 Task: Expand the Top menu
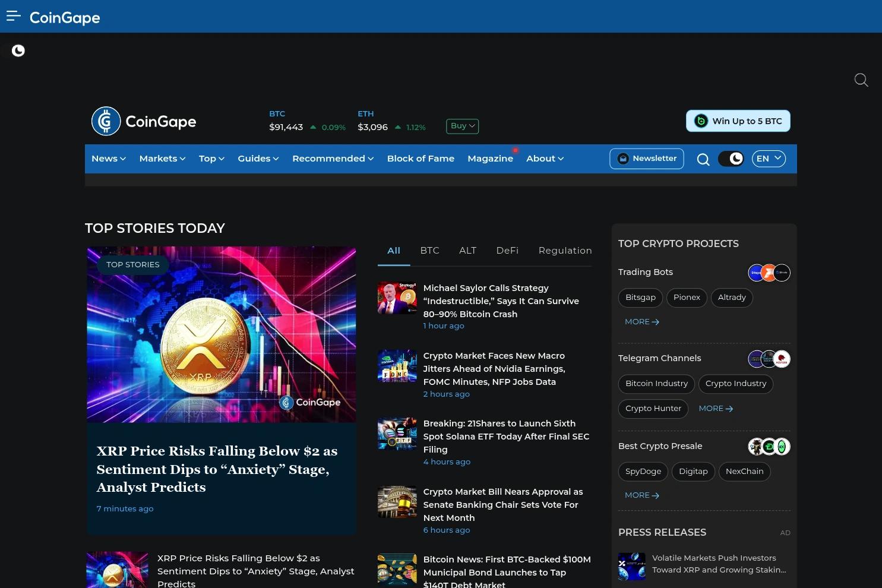pos(211,159)
